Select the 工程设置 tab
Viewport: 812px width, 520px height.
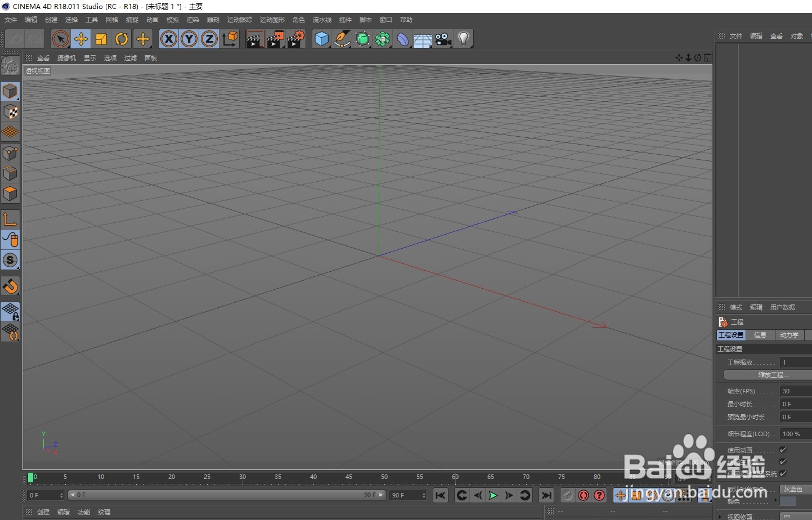pyautogui.click(x=731, y=335)
